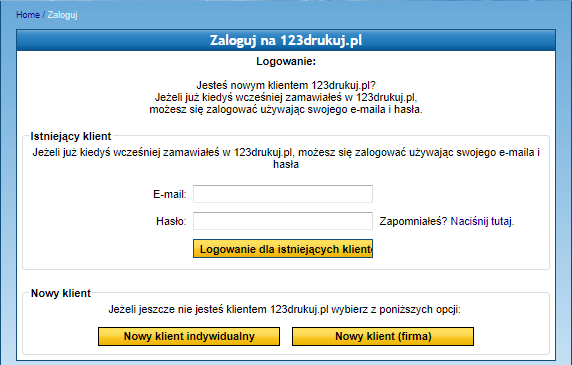Click the Logowanie: heading
The image size is (572, 365).
(286, 61)
